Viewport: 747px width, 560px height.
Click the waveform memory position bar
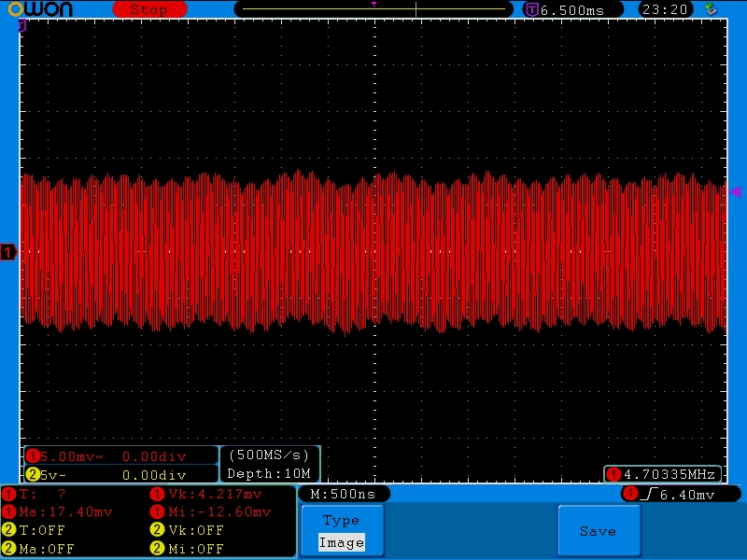point(373,9)
